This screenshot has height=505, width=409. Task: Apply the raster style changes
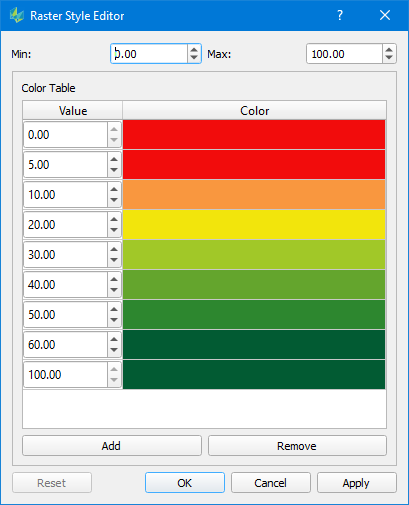tap(356, 483)
